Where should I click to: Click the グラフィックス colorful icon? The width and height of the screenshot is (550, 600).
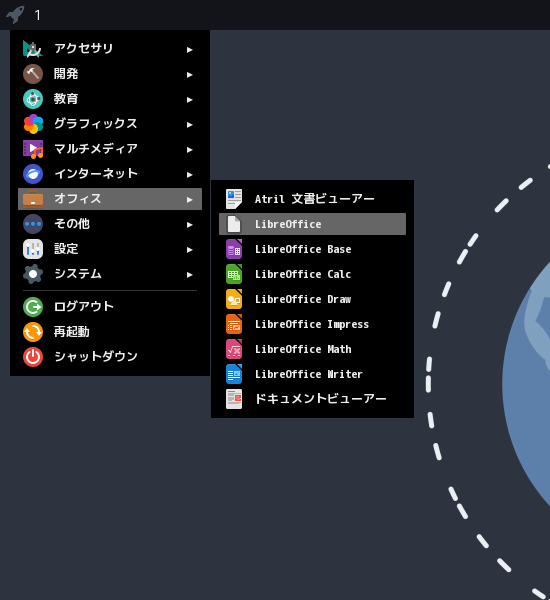(x=33, y=124)
